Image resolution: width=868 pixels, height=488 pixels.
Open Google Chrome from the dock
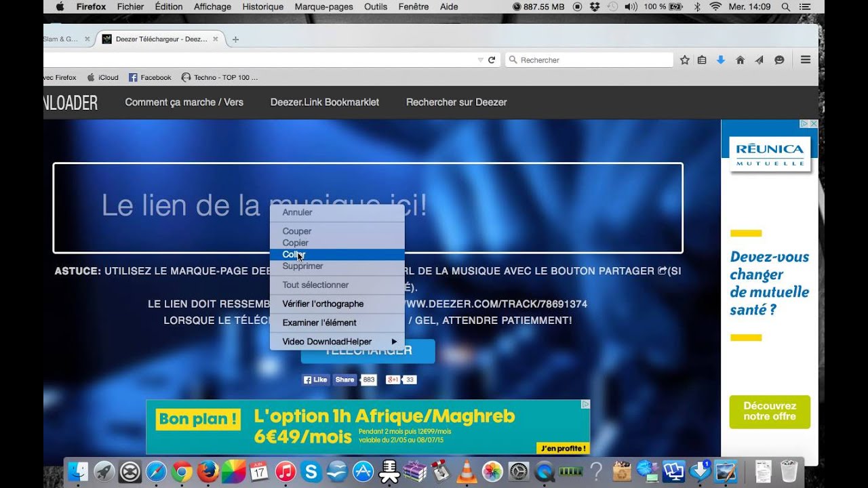[182, 471]
